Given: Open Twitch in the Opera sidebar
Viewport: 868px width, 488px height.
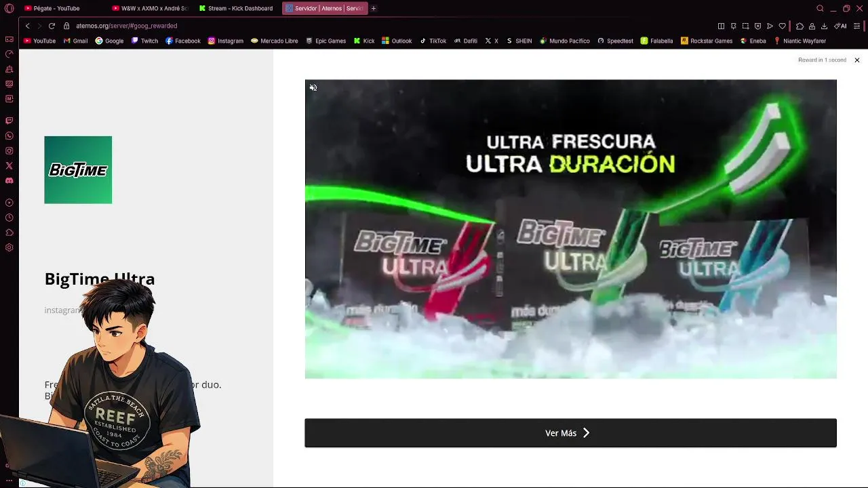Looking at the screenshot, I should 9,121.
